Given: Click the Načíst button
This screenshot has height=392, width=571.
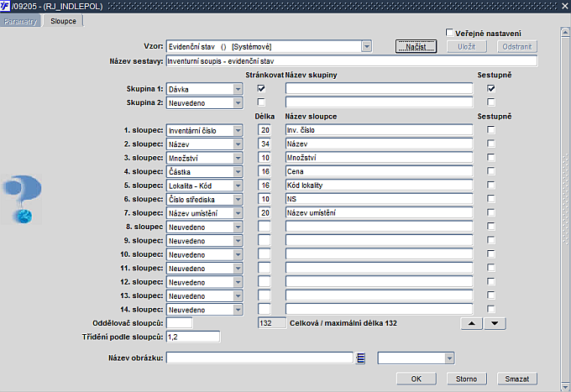Looking at the screenshot, I should (x=416, y=47).
